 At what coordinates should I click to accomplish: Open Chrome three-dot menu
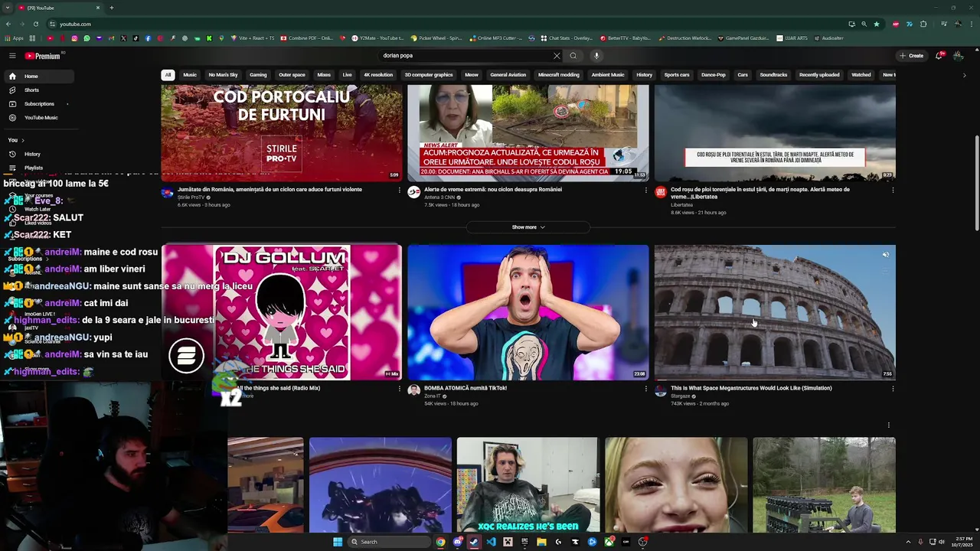(971, 24)
